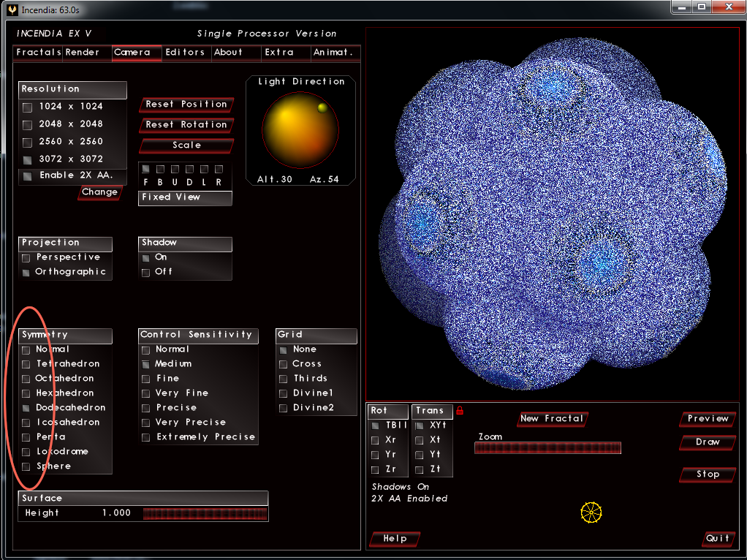Select the D fixed view box
Screen dimensions: 747x560
189,169
